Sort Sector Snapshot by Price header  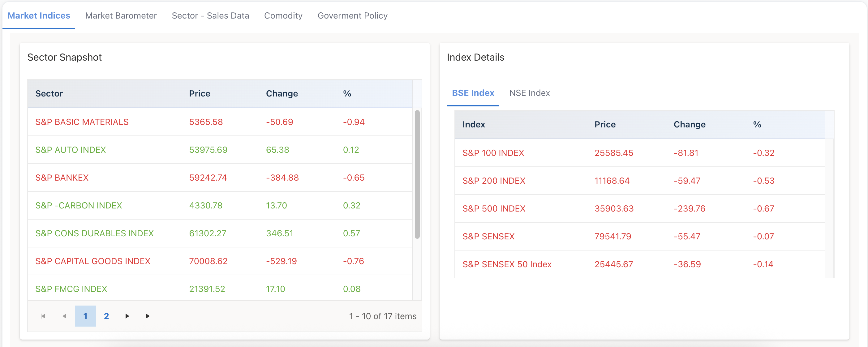coord(200,94)
